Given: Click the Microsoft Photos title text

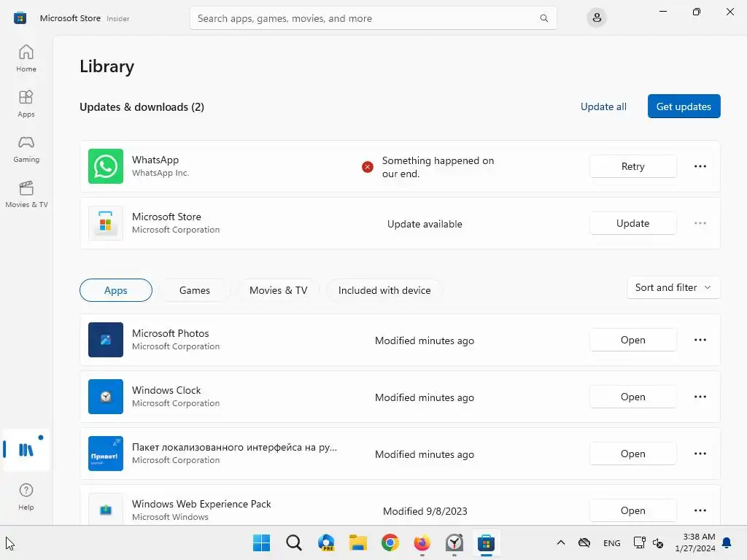Looking at the screenshot, I should pyautogui.click(x=171, y=333).
